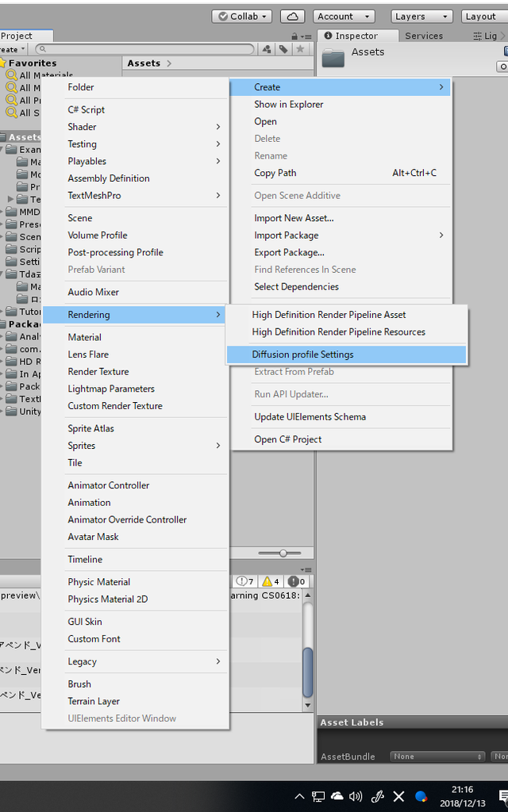
Task: Expand the Testing submenu
Action: pos(135,144)
